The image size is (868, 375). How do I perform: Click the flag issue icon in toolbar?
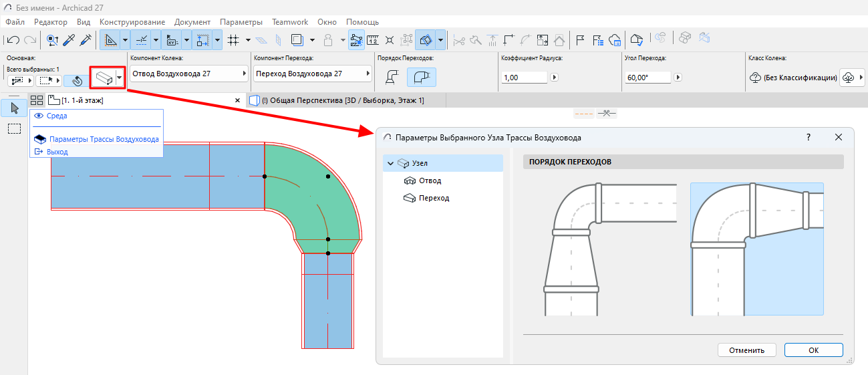point(580,40)
